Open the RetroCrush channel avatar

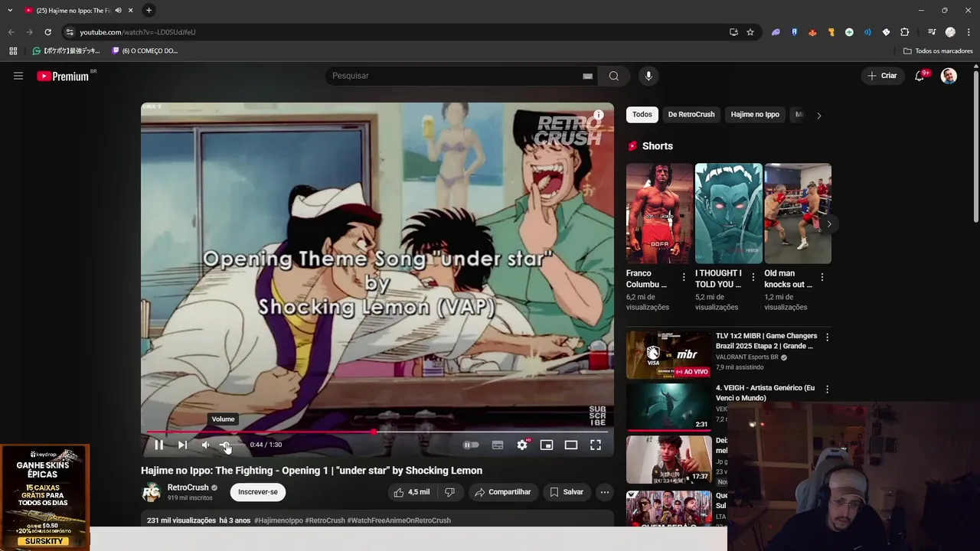click(x=152, y=492)
